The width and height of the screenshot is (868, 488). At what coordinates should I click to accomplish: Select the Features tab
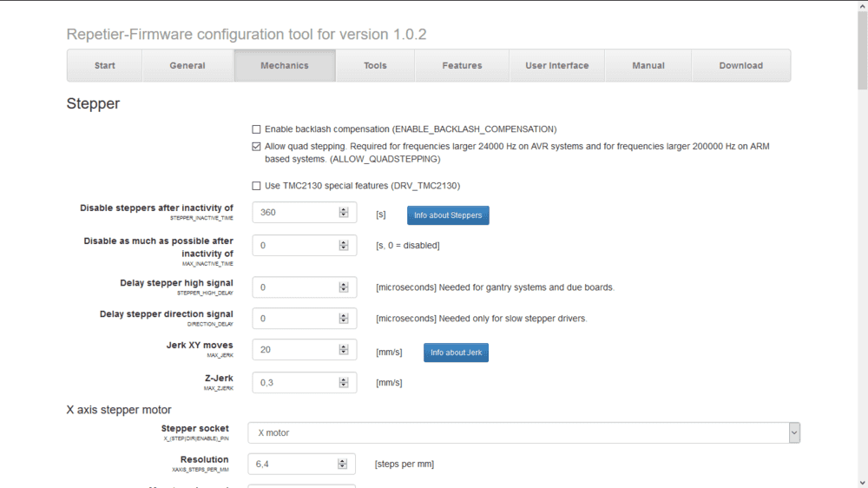point(462,66)
